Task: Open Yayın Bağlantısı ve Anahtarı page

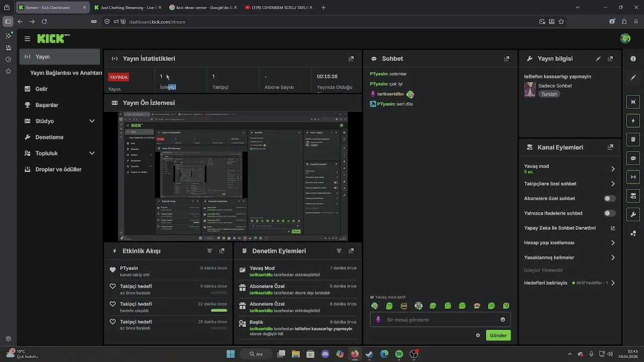Action: 66,73
